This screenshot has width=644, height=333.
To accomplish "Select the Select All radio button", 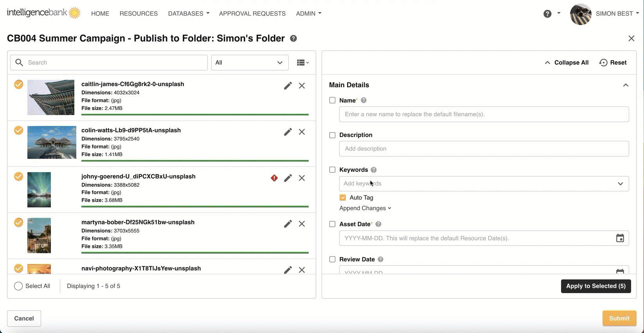I will (18, 286).
